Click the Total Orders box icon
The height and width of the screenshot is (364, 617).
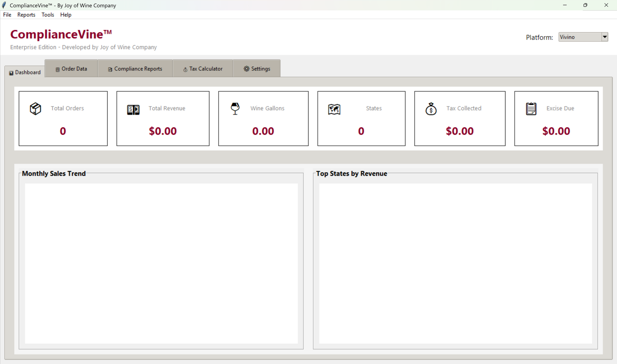(35, 109)
